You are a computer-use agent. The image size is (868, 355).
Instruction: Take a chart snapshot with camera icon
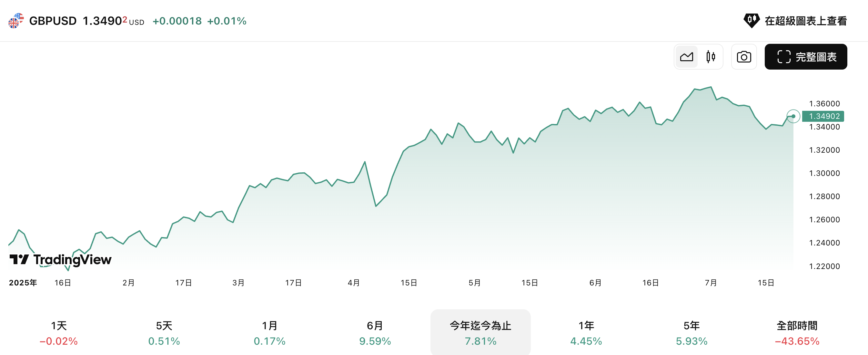[744, 56]
